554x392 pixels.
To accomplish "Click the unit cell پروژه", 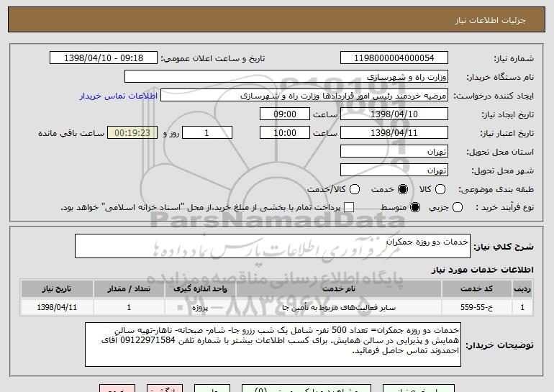I will coord(200,307).
